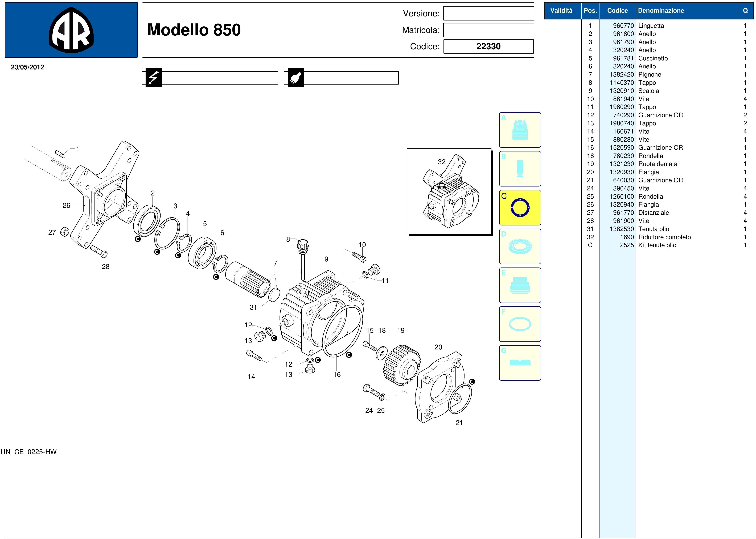
Task: Select highlighted kit C seal ring
Action: pyautogui.click(x=520, y=208)
